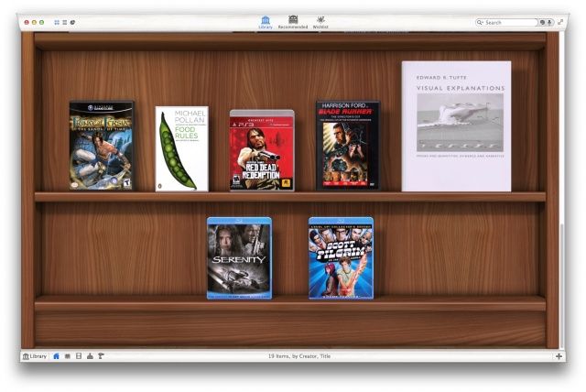586x392 pixels.
Task: Switch to shelf grid view icon
Action: pos(57,21)
